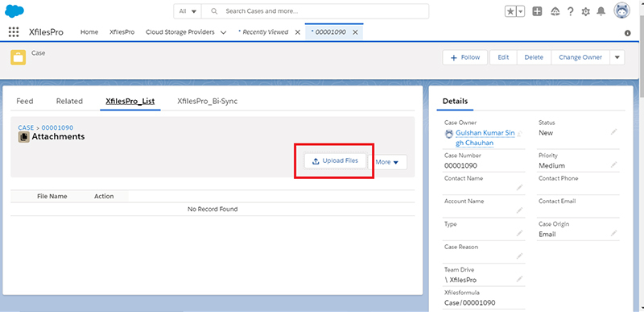
Task: Click the Search Cases and more field
Action: pos(315,11)
